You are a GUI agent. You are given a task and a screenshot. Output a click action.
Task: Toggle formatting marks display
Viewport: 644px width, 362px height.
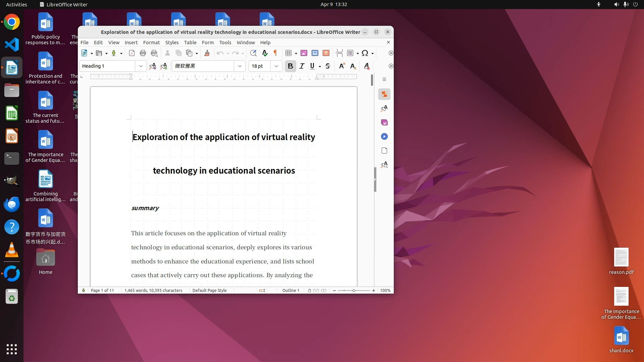pos(275,53)
